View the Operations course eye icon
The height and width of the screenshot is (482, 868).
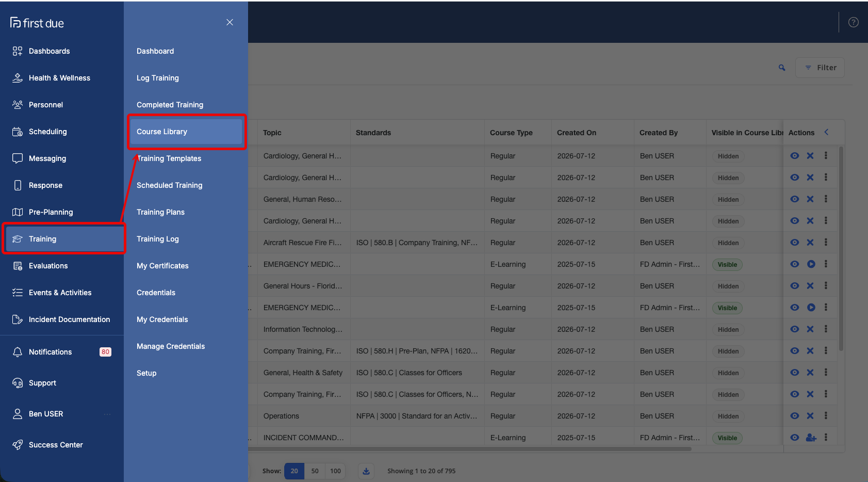795,416
